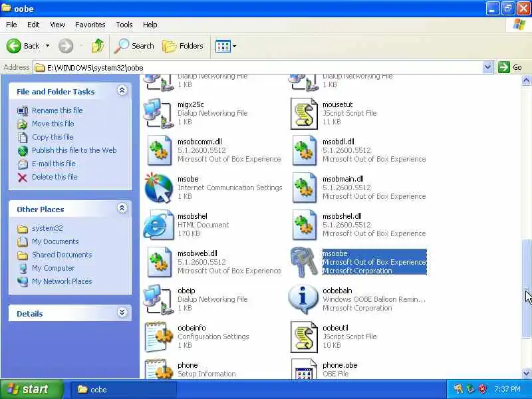The height and width of the screenshot is (399, 532).
Task: Select the msobe globe icon
Action: (x=159, y=188)
